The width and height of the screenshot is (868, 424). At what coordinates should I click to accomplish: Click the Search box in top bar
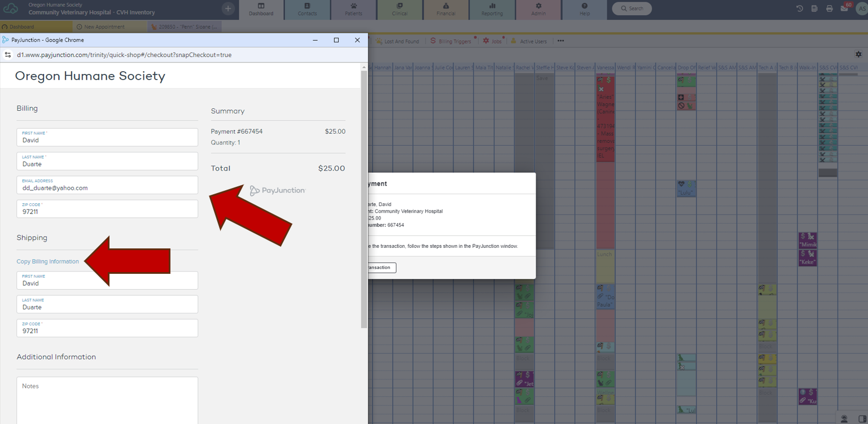[632, 8]
